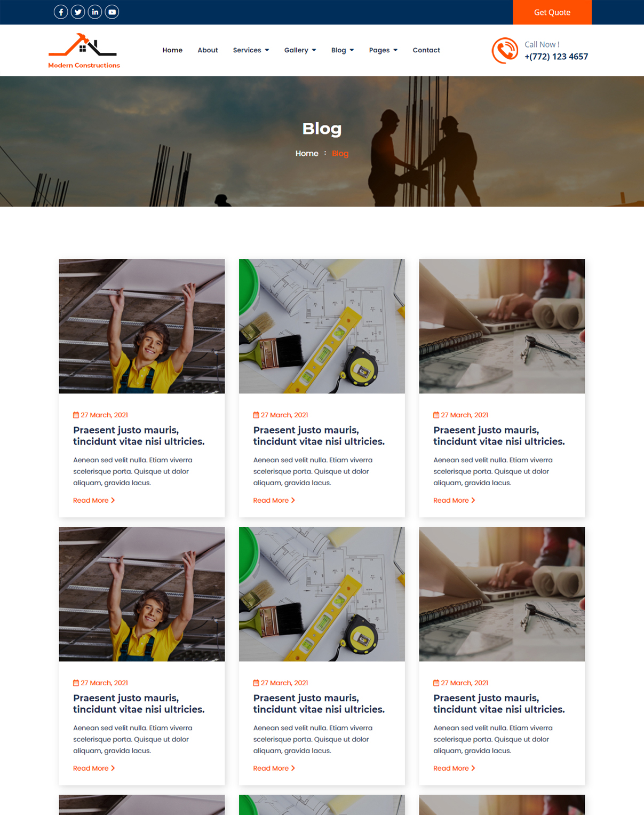Expand the Gallery dropdown menu
This screenshot has width=644, height=815.
(300, 50)
